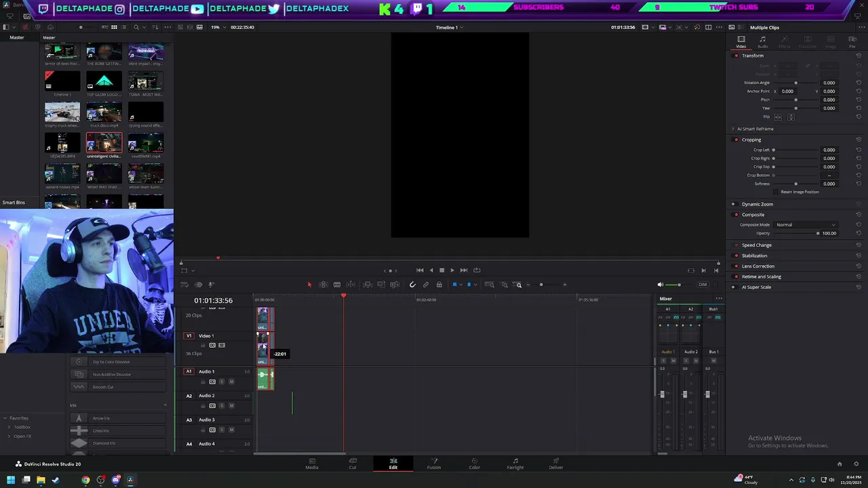Toggle Loop playback
Screen dimensions: 868x488
click(477, 270)
